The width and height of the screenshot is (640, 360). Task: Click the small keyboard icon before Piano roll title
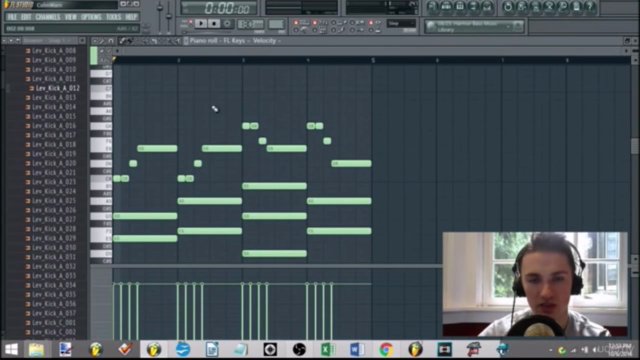click(x=186, y=41)
